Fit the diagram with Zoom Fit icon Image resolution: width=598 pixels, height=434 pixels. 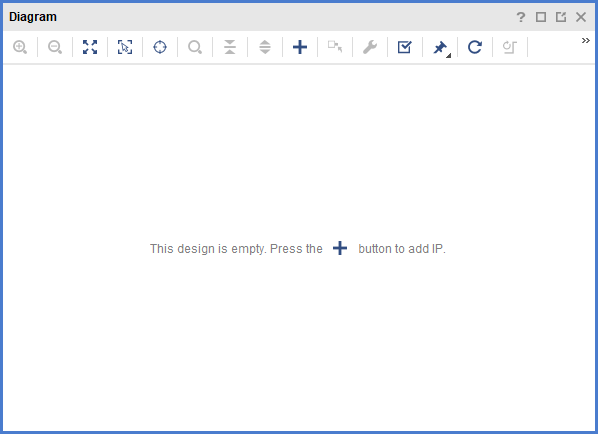click(x=90, y=47)
